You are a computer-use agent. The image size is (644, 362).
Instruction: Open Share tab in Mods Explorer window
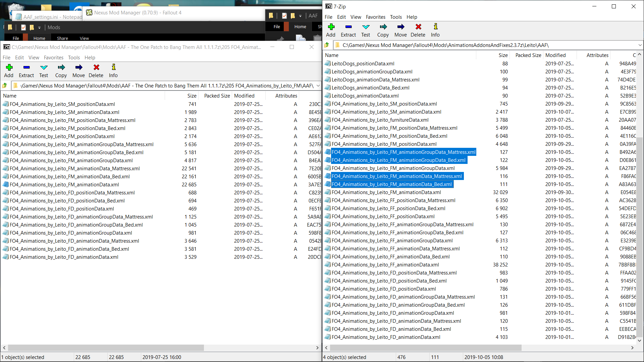click(x=62, y=38)
